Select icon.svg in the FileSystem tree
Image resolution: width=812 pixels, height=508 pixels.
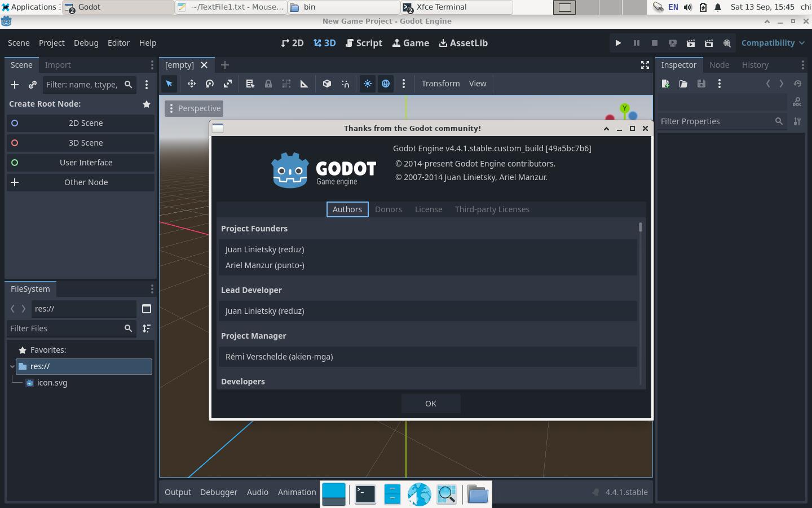coord(52,383)
